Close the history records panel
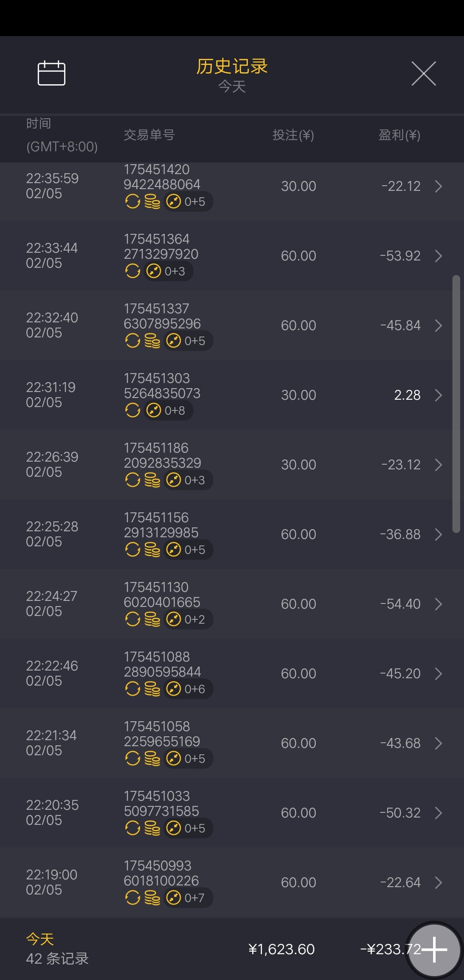This screenshot has width=464, height=980. 424,73
